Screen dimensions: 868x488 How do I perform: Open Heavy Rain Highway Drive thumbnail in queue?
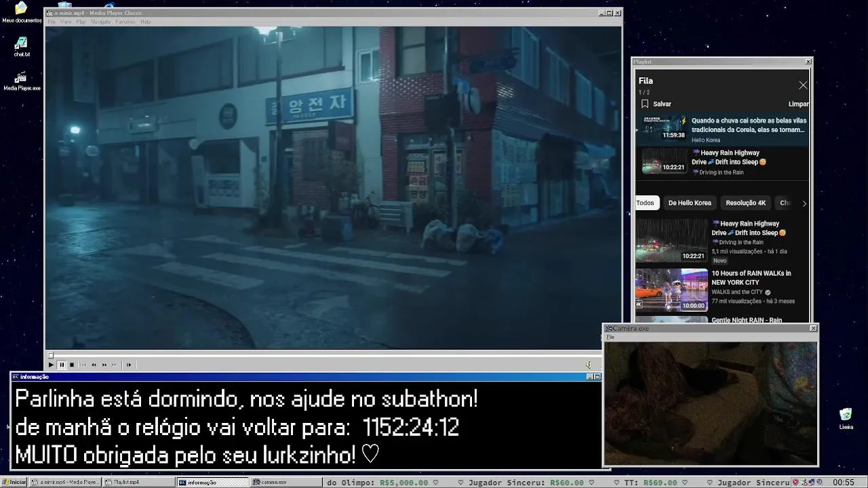click(665, 161)
